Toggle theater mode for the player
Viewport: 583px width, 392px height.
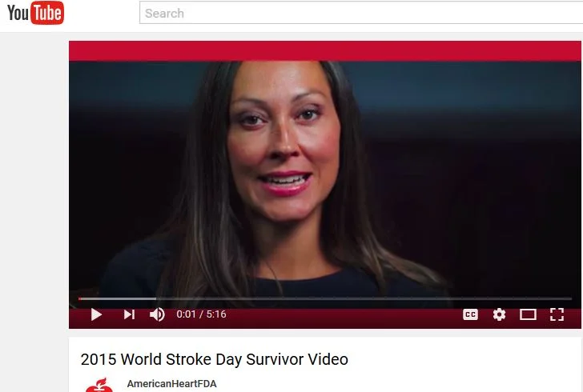click(528, 314)
